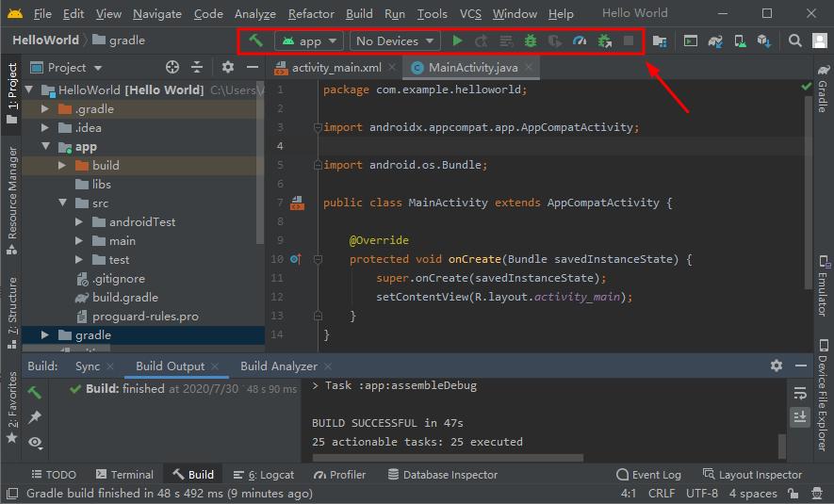834x504 pixels.
Task: Open the Event Log button
Action: coord(648,475)
